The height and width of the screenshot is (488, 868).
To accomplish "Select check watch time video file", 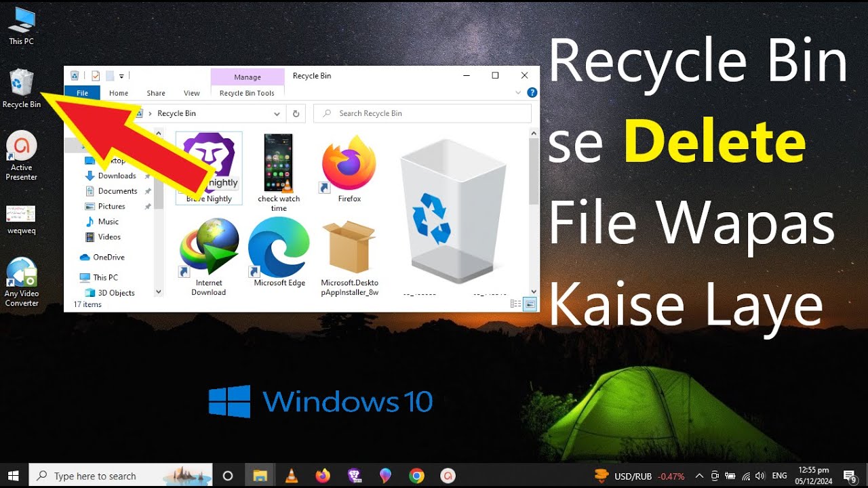I will 279,173.
